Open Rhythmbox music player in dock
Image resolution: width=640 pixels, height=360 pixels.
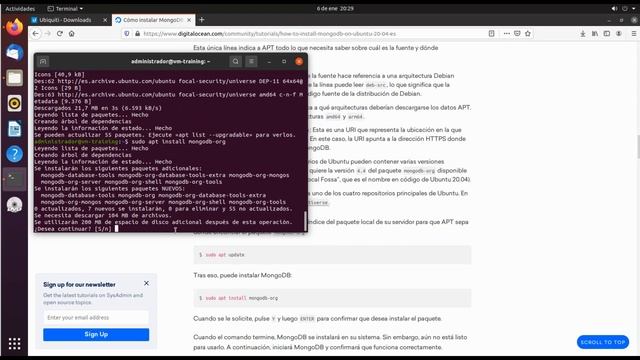14,103
